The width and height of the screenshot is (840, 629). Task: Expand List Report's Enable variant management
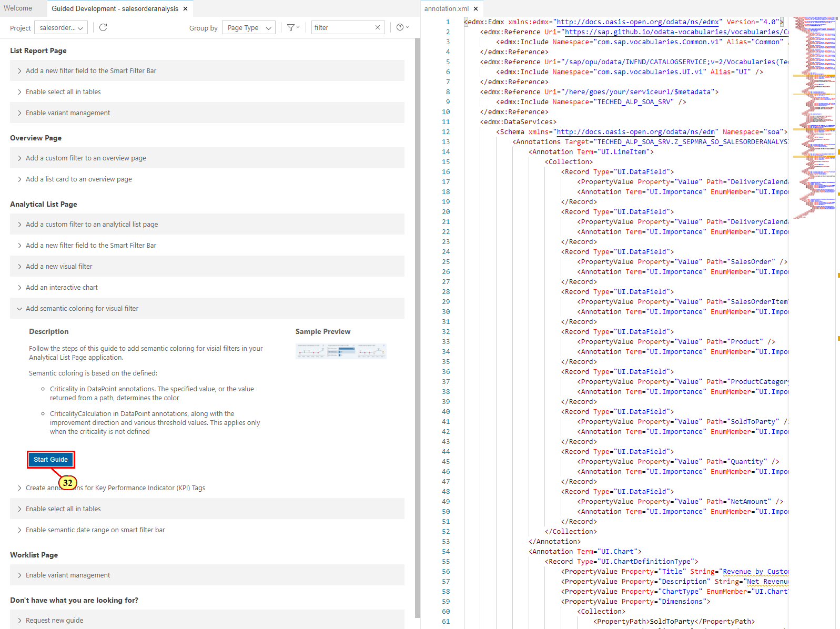point(207,113)
